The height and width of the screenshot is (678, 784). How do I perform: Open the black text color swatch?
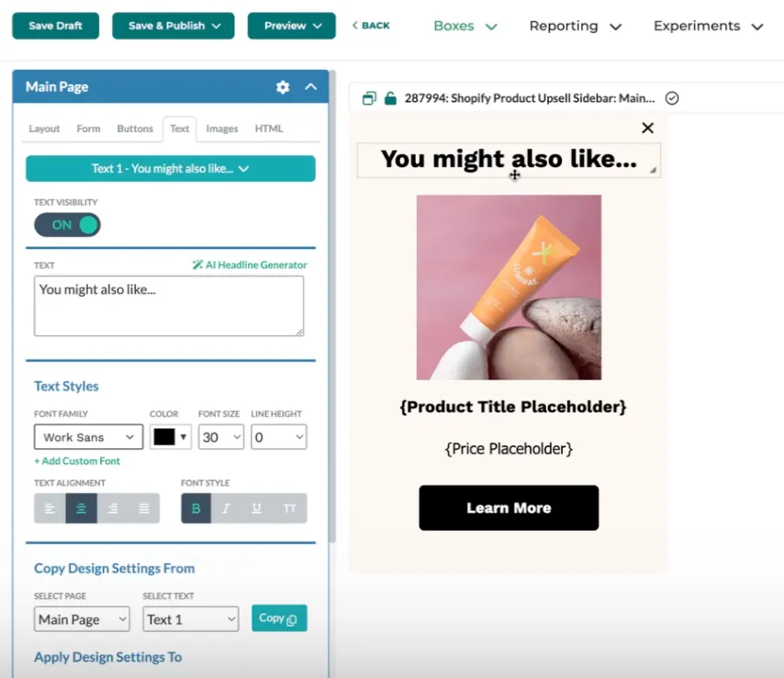coord(171,437)
